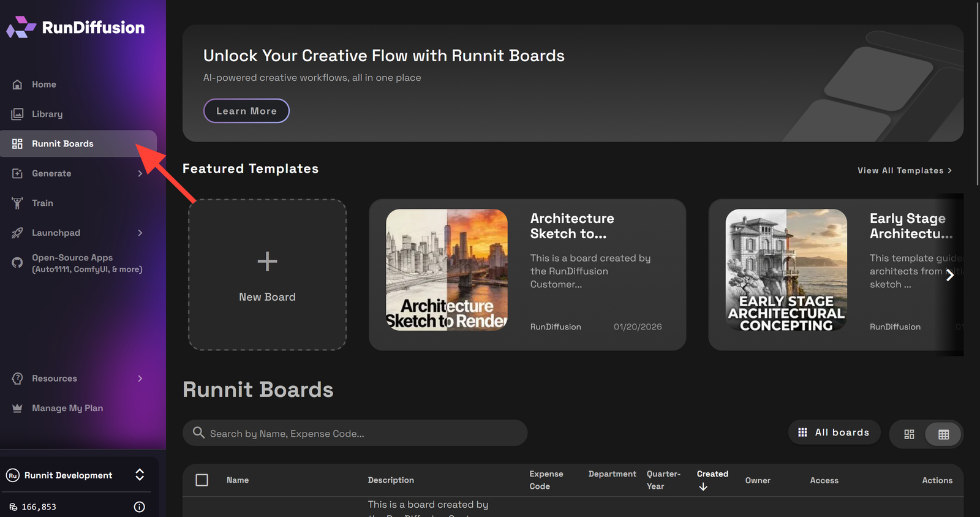Click the plus icon for New Board
This screenshot has height=517, width=980.
coord(267,262)
